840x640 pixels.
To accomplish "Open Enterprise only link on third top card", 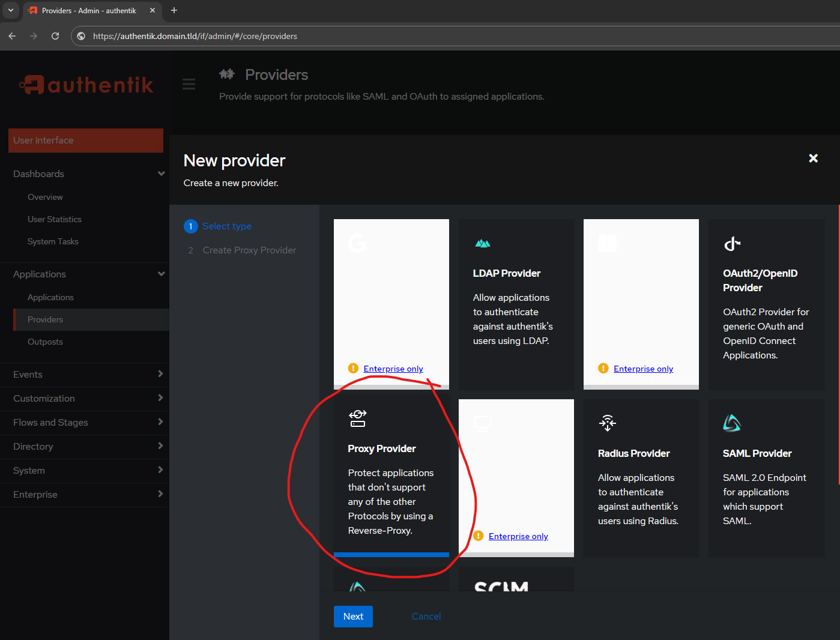I will click(643, 369).
